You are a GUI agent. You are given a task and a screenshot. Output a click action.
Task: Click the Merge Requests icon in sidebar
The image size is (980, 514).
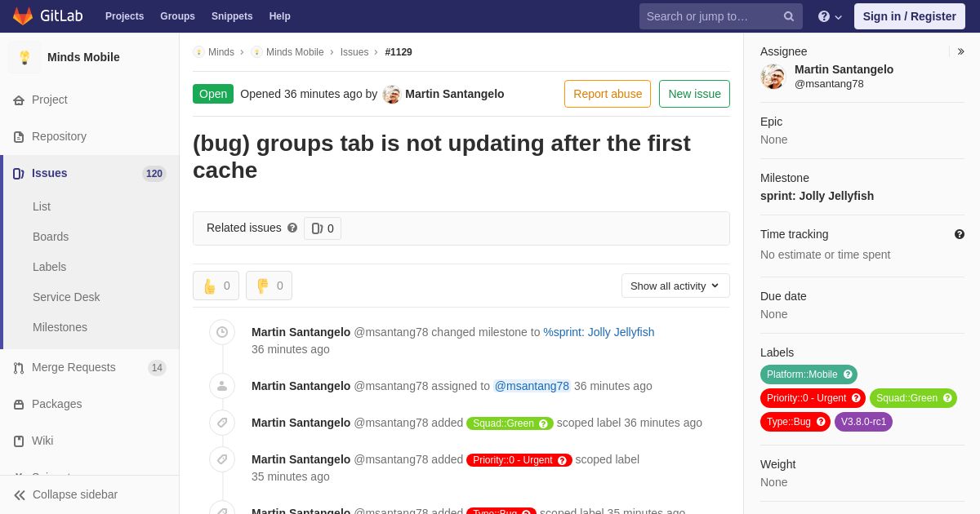coord(19,368)
